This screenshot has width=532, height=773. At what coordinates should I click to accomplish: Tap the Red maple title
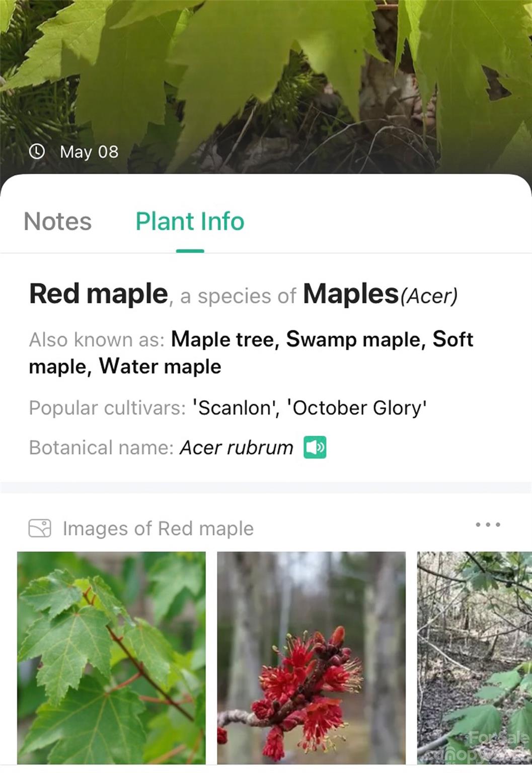coord(99,294)
